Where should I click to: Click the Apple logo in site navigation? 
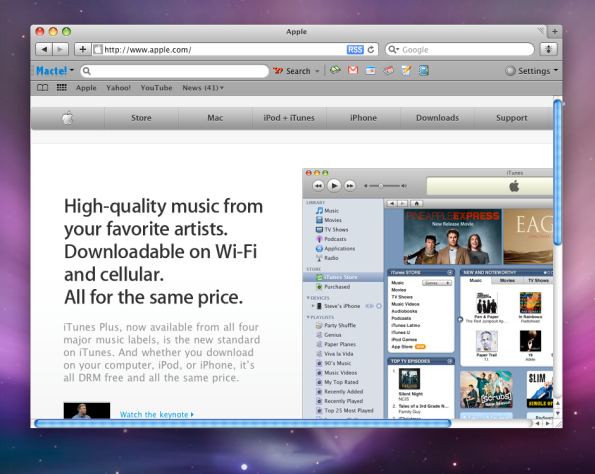coord(68,118)
